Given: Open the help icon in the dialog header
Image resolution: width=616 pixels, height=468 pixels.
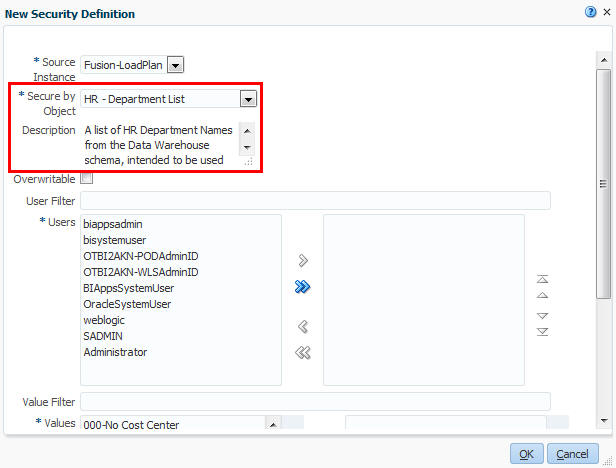Looking at the screenshot, I should click(590, 12).
